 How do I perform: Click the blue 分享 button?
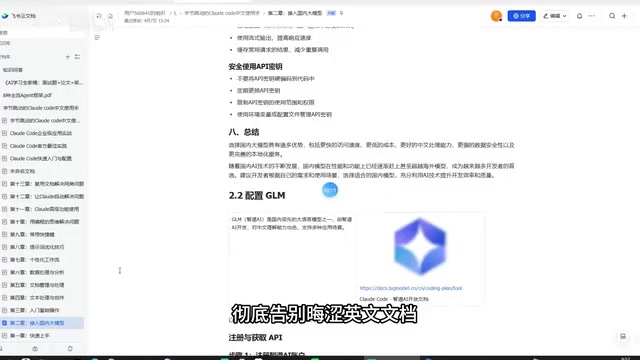[521, 16]
